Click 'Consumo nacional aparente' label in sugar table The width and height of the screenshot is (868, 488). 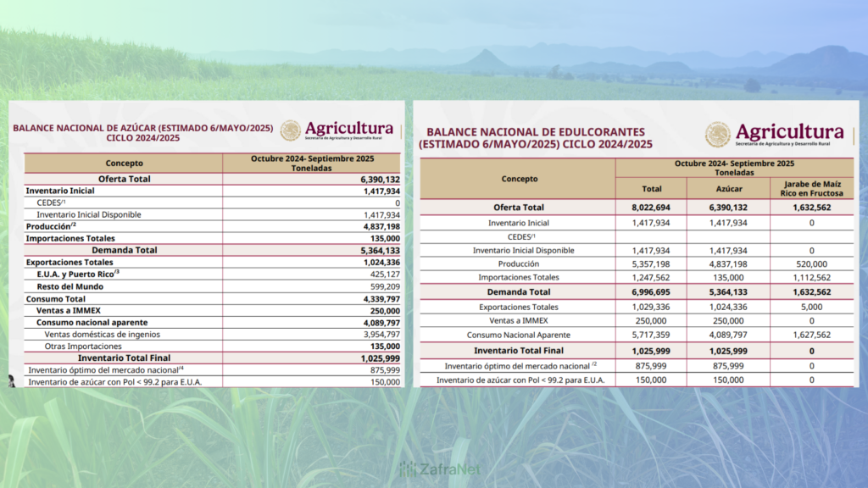click(92, 323)
